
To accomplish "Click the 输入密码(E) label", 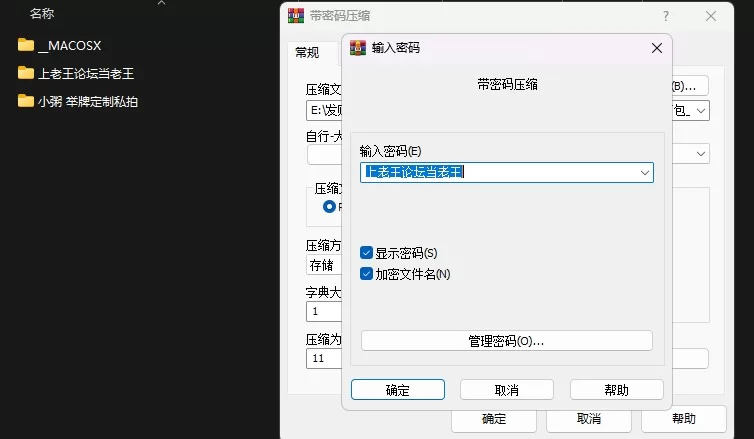I will 390,151.
